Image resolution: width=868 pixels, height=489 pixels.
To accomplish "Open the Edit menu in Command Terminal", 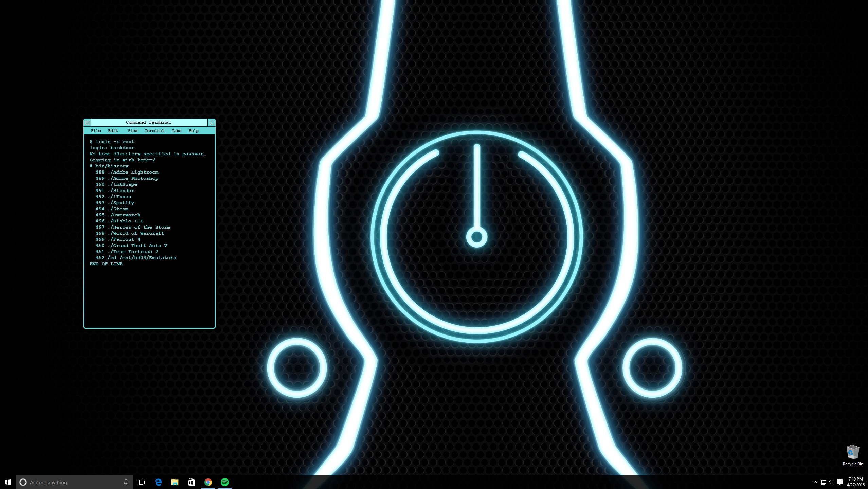I will [113, 131].
